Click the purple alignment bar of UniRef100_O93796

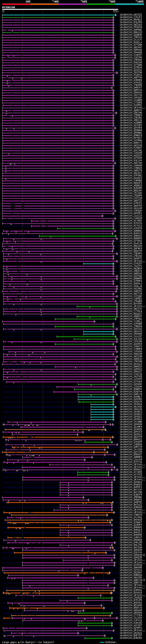(60, 73)
